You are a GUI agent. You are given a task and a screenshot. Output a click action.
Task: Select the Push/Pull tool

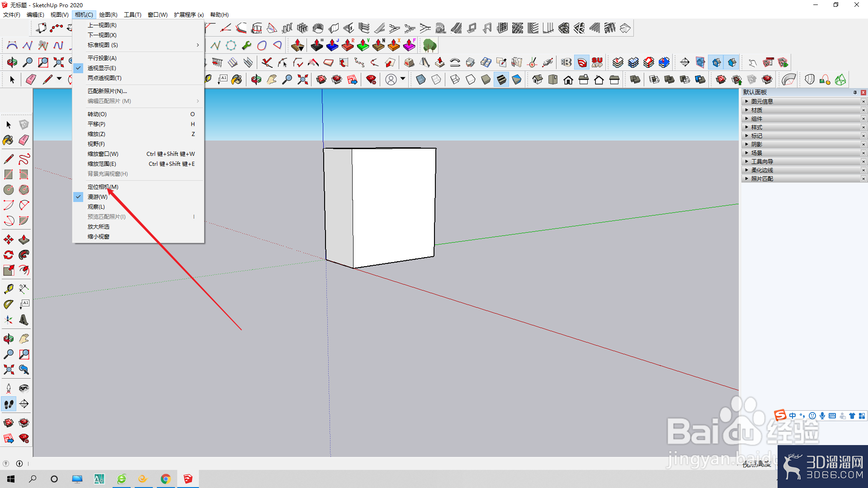[24, 239]
